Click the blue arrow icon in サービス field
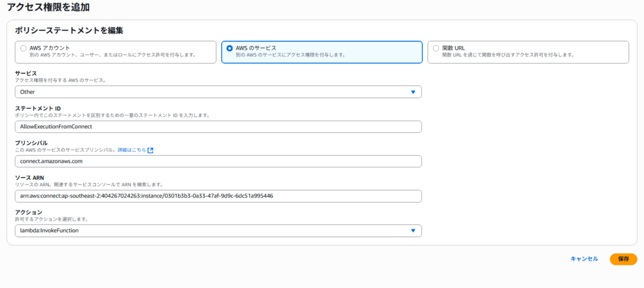Viewport: 644px width, 288px height. click(413, 92)
